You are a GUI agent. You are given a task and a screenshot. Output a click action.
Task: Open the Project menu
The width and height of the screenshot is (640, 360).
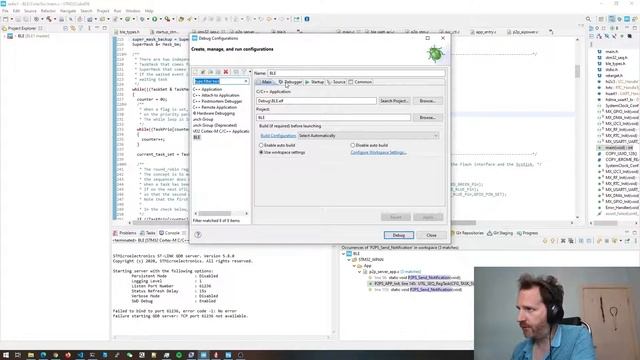click(103, 11)
